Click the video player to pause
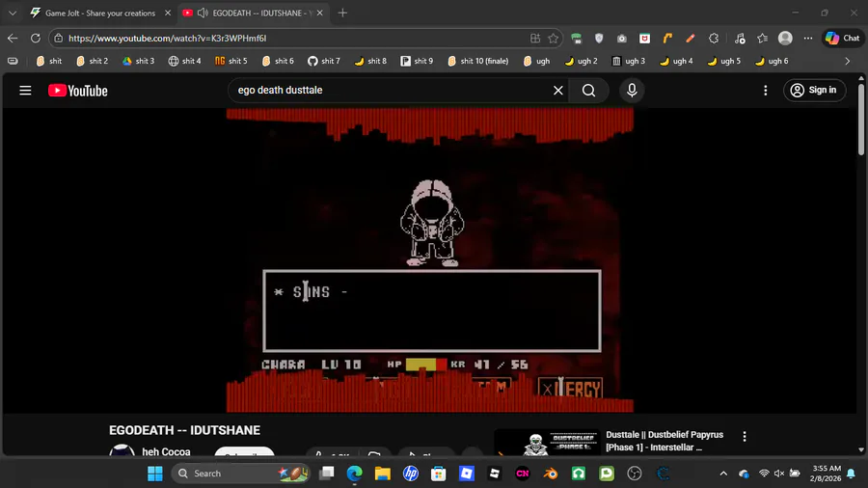The height and width of the screenshot is (488, 868). 429,260
